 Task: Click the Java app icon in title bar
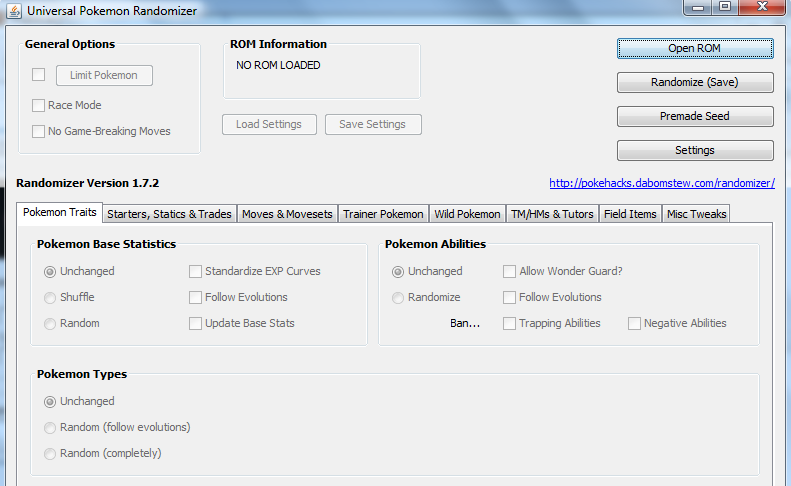pos(14,10)
